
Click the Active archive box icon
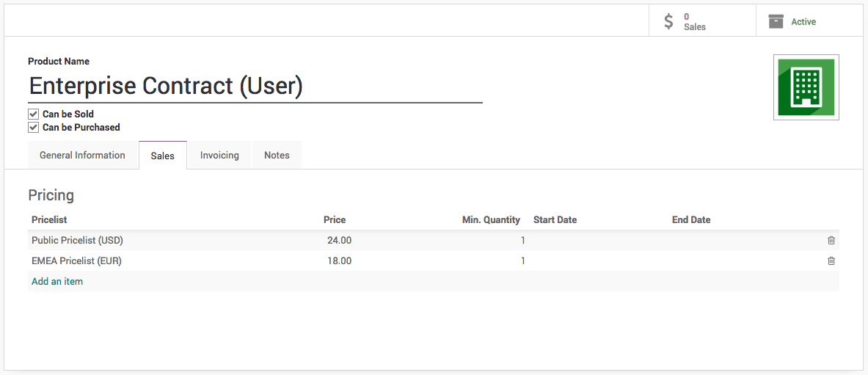pos(776,22)
